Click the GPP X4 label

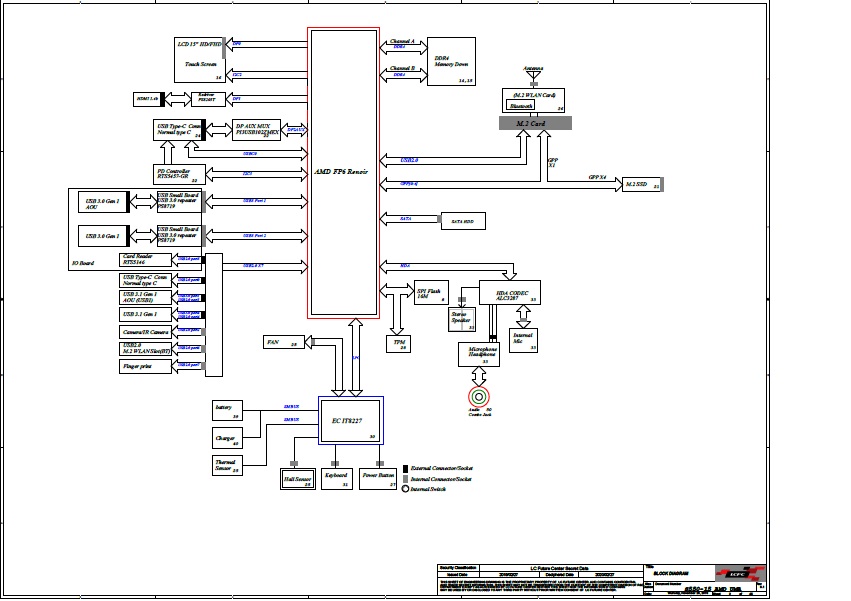(598, 178)
